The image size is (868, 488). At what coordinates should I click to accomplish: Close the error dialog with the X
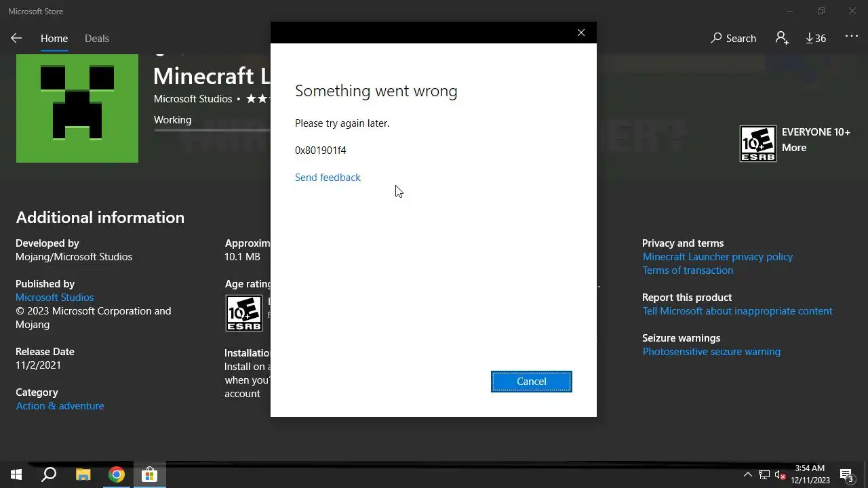581,33
